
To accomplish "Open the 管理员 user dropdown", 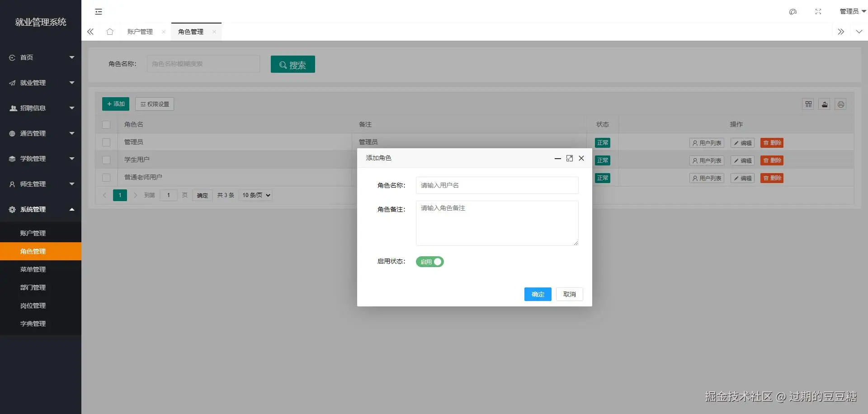I will pos(853,11).
